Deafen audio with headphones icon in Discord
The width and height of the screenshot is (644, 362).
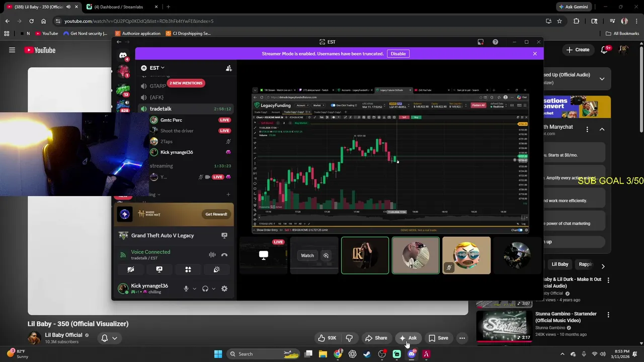(205, 289)
